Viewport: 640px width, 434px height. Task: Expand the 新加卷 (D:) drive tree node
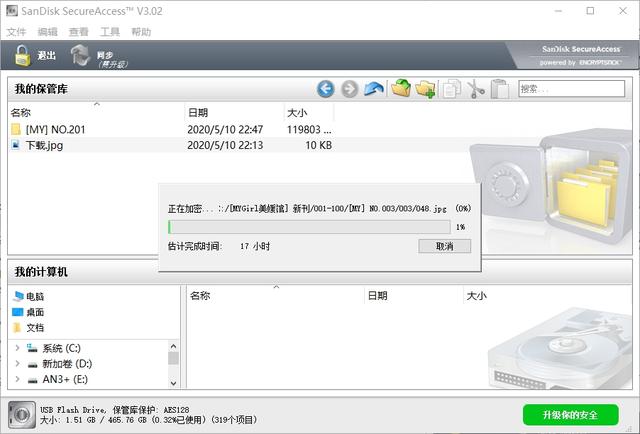click(16, 364)
